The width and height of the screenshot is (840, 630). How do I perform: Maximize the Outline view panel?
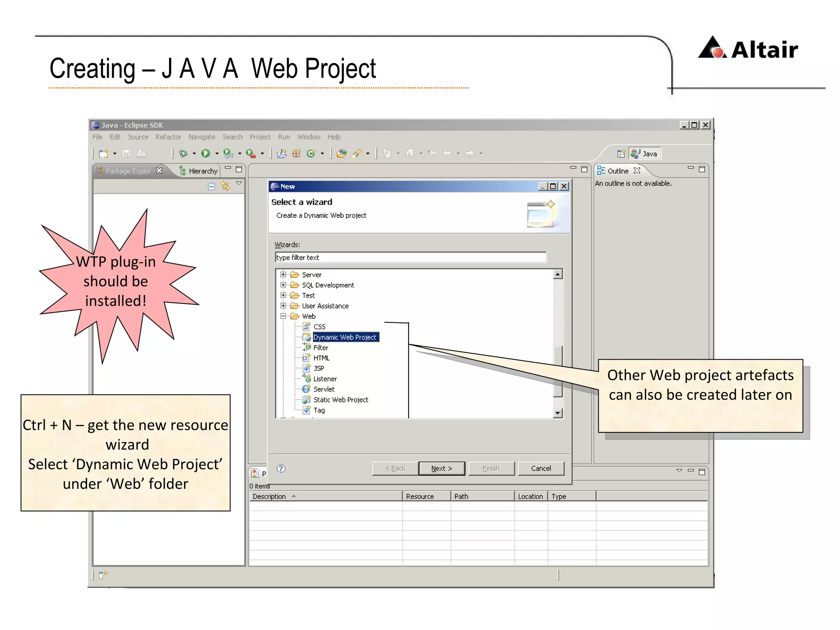tap(702, 169)
